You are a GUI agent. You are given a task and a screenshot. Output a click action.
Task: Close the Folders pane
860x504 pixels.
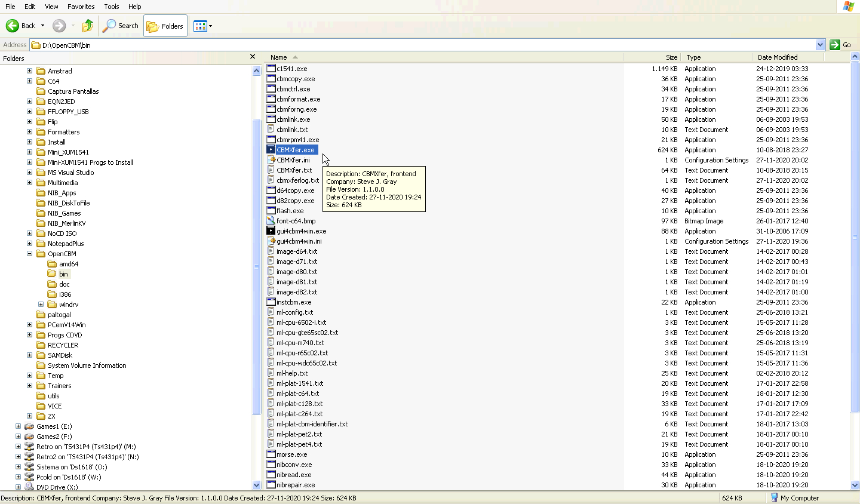pyautogui.click(x=253, y=57)
